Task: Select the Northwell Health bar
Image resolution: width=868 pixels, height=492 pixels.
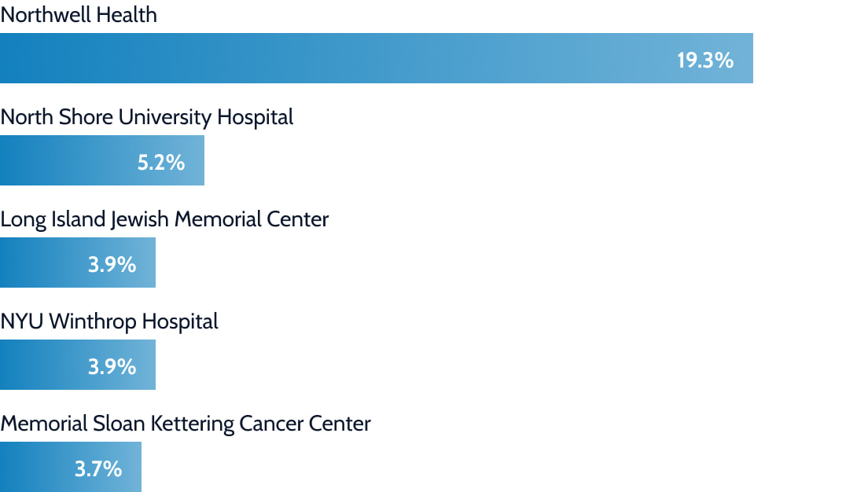Action: pos(377,58)
